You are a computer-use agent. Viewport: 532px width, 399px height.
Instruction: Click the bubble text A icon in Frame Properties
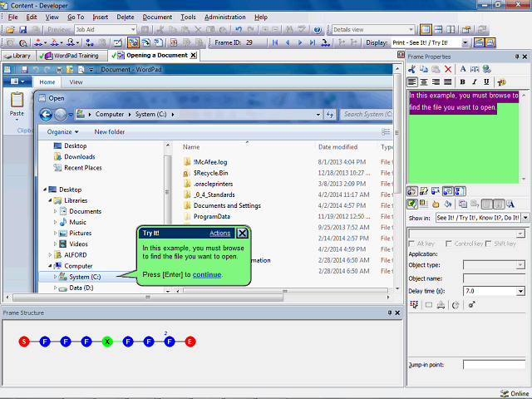[x=510, y=204]
